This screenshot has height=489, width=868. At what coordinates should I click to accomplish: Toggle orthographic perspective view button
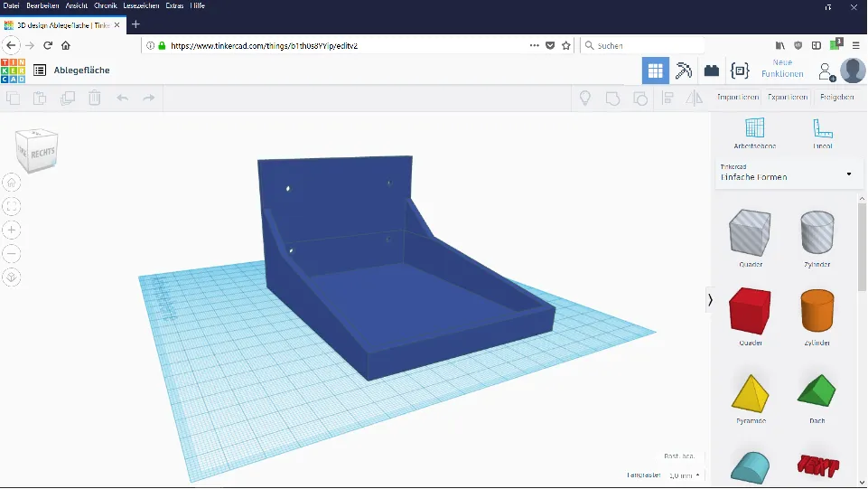pos(12,277)
